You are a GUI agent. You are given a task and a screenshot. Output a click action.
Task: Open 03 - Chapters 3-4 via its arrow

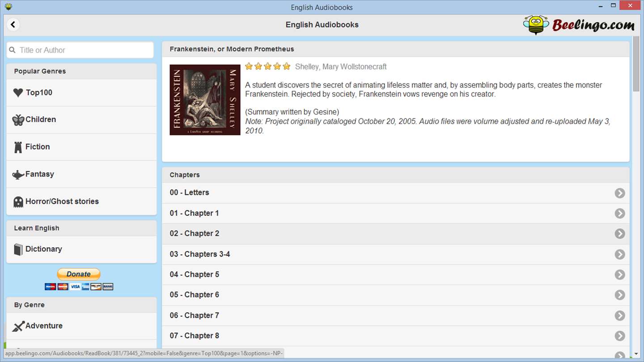(x=619, y=254)
